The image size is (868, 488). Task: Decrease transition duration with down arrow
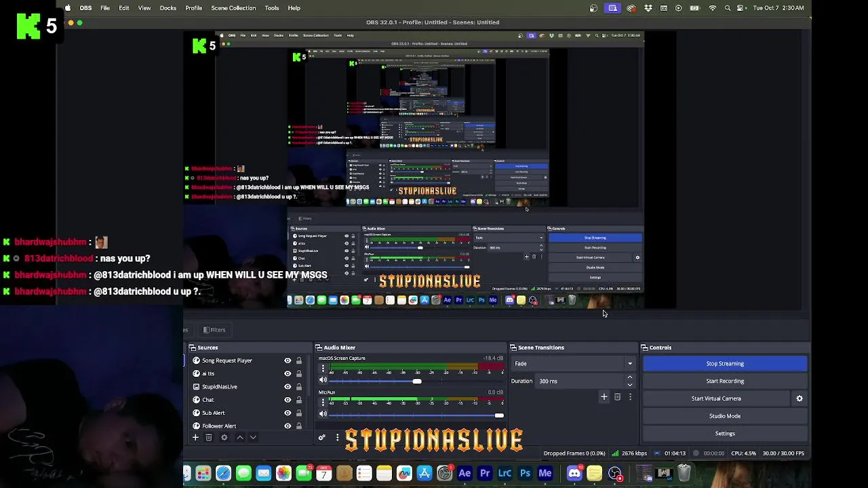630,385
